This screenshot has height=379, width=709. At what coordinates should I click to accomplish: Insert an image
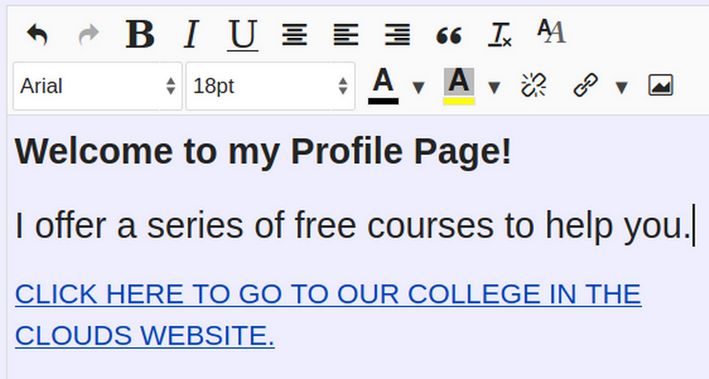[661, 85]
